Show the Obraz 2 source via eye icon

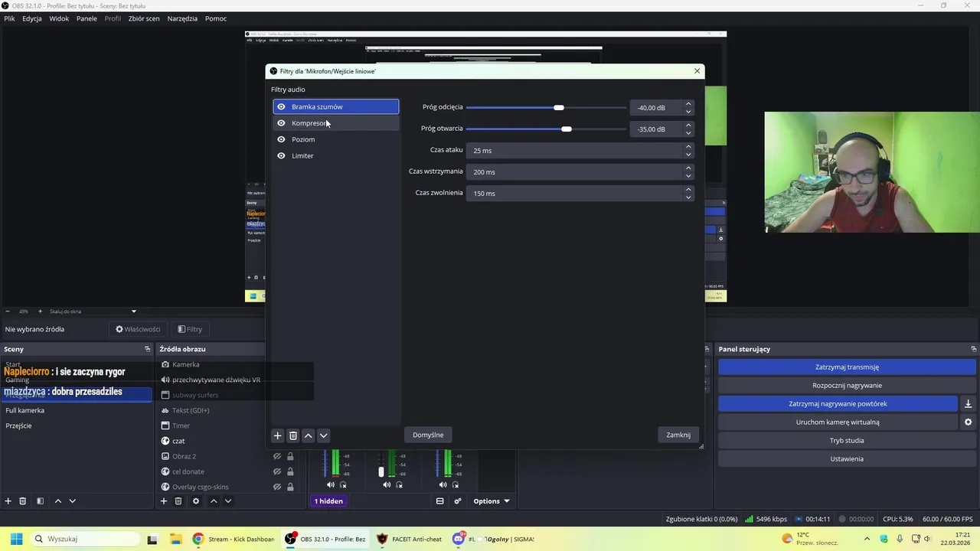278,457
